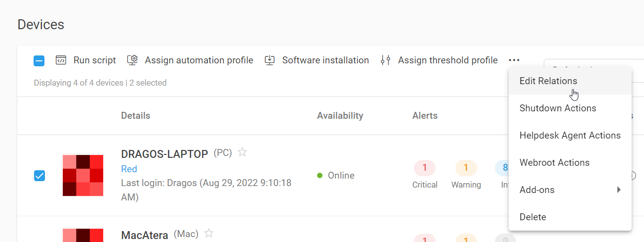Select Shutdown Actions menu entry
Viewport: 644px width, 242px height.
coord(570,108)
